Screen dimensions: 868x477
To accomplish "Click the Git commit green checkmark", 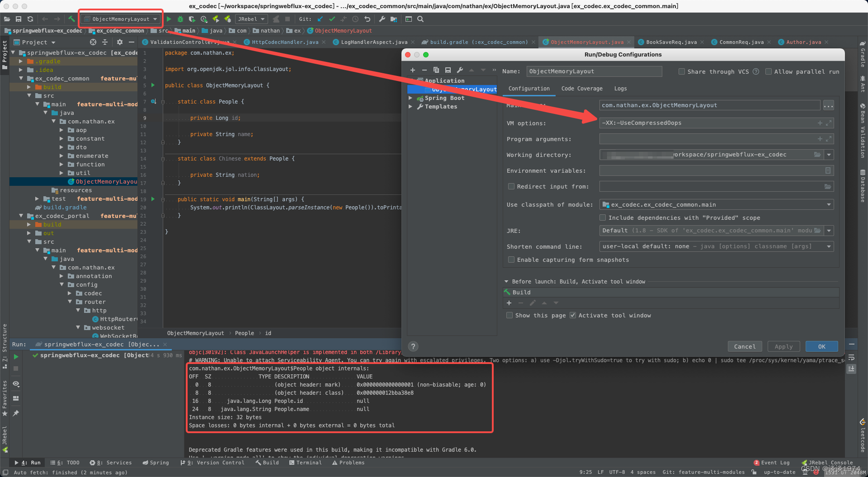I will (332, 19).
